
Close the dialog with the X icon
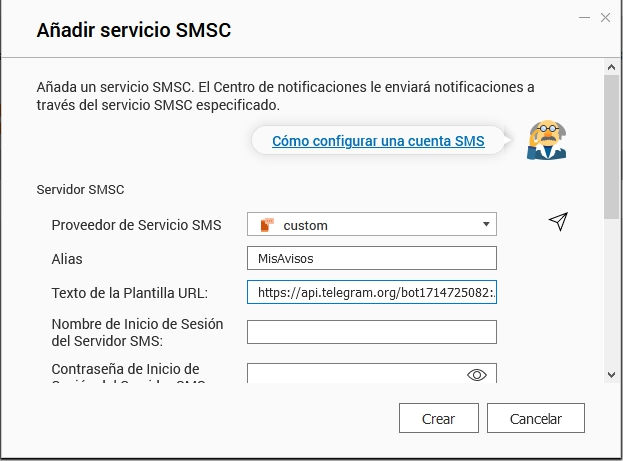coord(606,17)
